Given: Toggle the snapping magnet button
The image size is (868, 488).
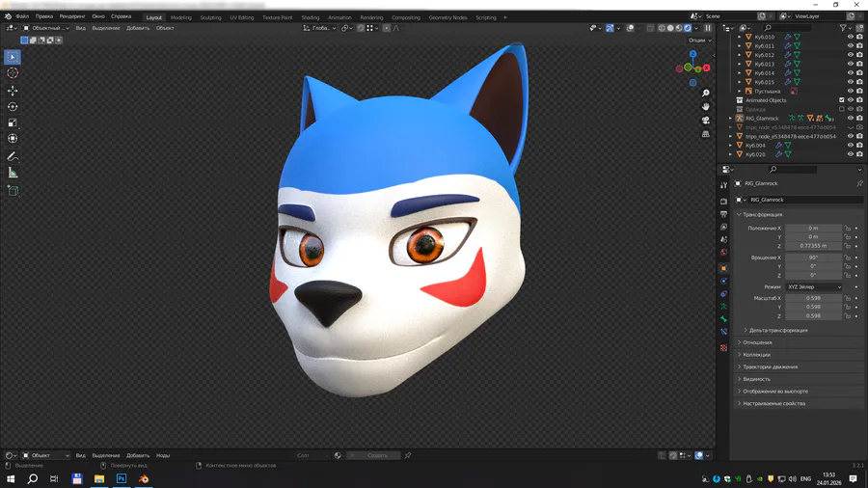Looking at the screenshot, I should click(361, 28).
